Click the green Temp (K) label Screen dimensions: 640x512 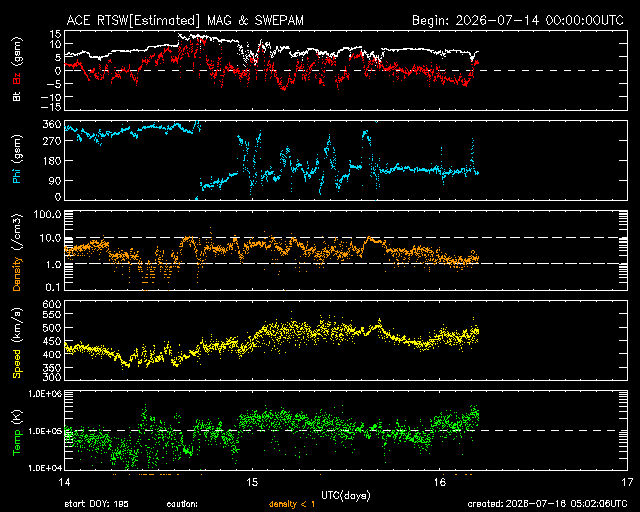tap(17, 432)
